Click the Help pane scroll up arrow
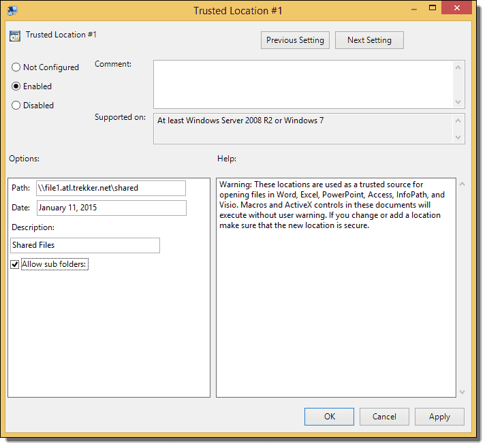Image resolution: width=487 pixels, height=448 pixels. 462,185
